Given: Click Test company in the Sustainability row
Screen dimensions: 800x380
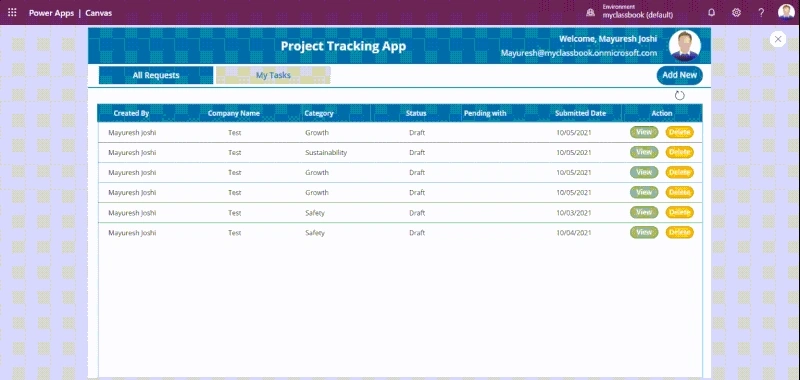Looking at the screenshot, I should tap(235, 153).
